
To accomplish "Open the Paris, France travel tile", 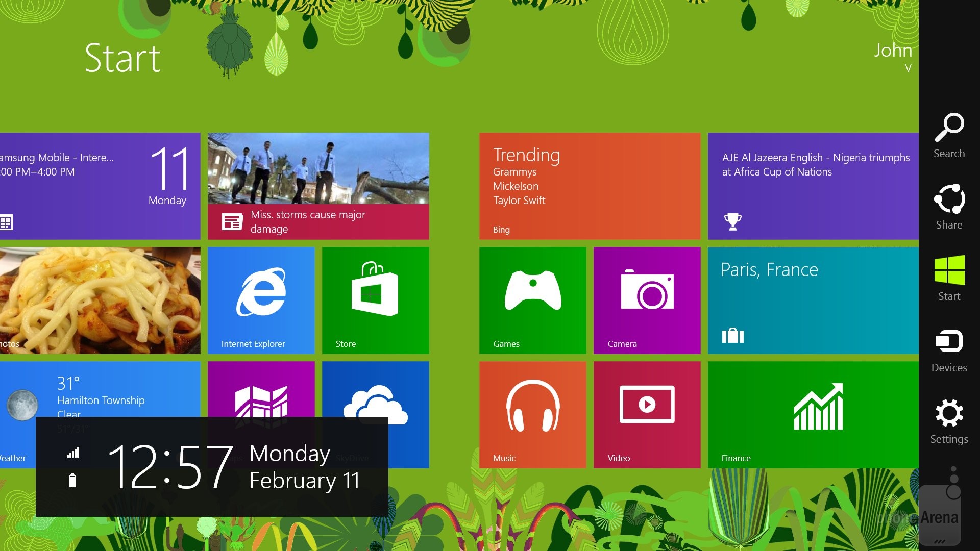I will (813, 300).
